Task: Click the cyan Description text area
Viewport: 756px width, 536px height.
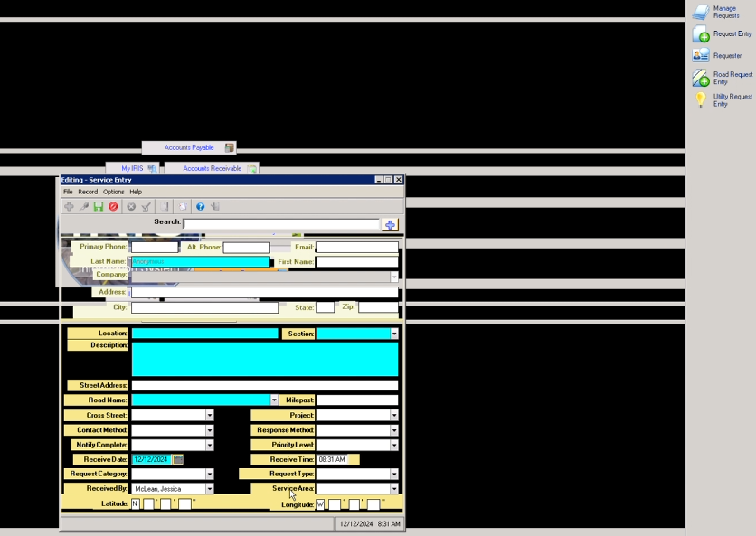Action: (x=265, y=359)
